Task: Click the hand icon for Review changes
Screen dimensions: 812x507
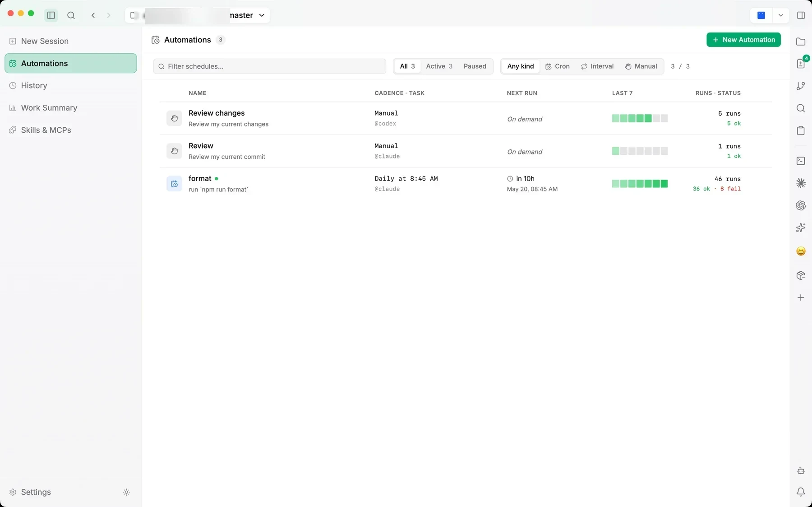Action: [x=174, y=118]
